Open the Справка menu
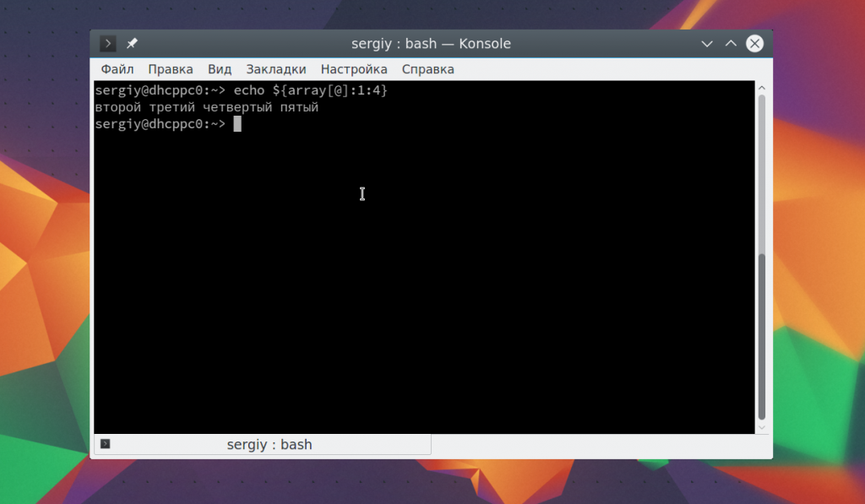This screenshot has height=504, width=865. pos(428,69)
